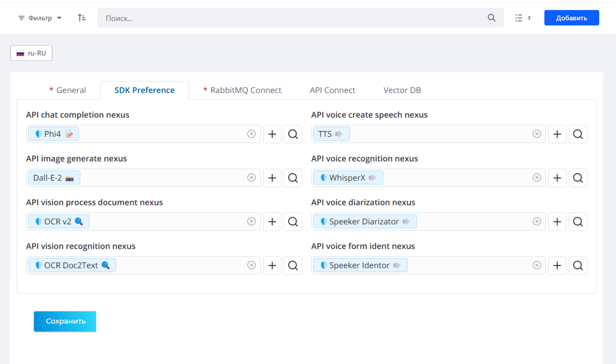
Task: Search API voice form ident nexus
Action: [x=578, y=265]
